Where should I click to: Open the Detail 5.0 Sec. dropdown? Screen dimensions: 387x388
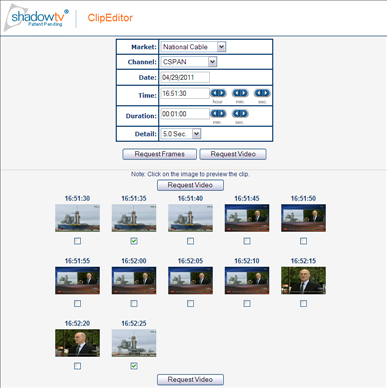(x=181, y=134)
